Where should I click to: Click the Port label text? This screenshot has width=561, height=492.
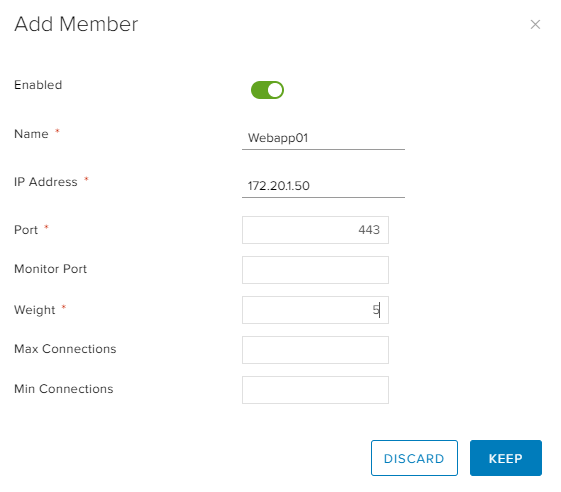coord(26,230)
